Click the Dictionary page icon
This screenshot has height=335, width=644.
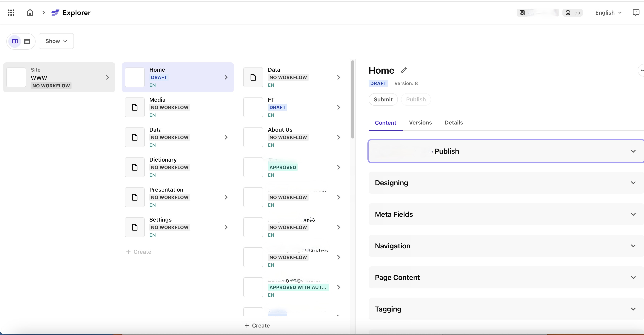pyautogui.click(x=135, y=167)
